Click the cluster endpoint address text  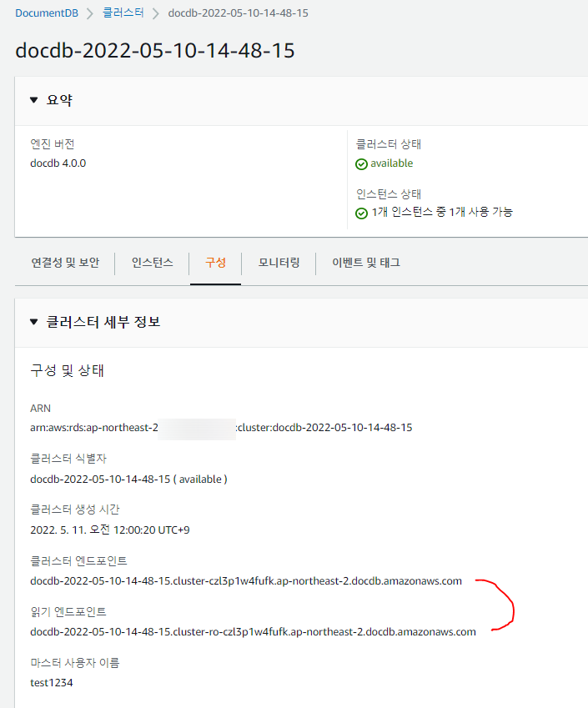coord(245,581)
